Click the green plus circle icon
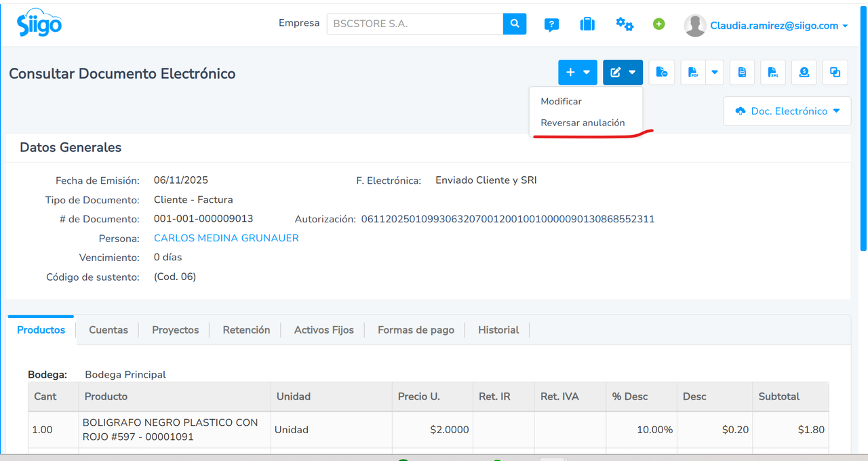The height and width of the screenshot is (461, 868). point(658,24)
